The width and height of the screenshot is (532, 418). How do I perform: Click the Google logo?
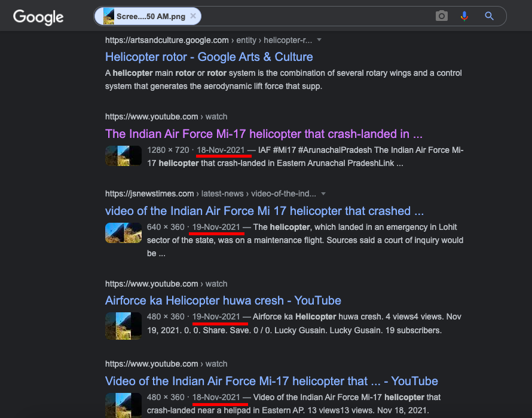tap(38, 17)
